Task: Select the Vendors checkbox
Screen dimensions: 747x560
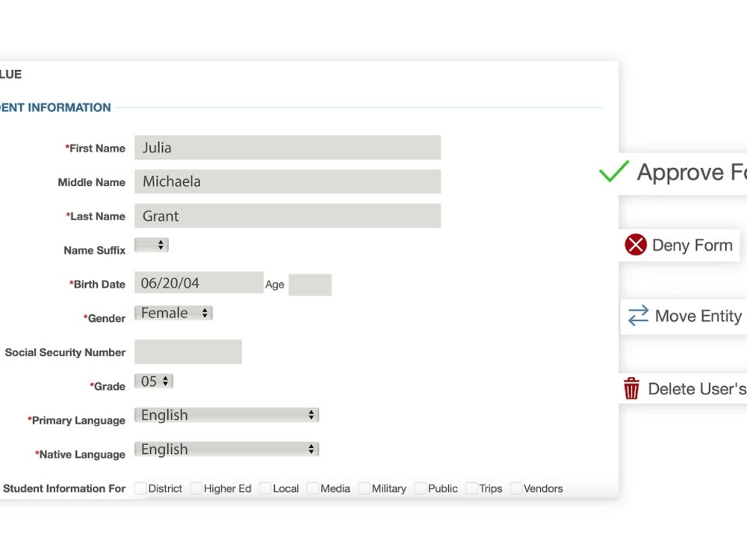Action: tap(516, 488)
